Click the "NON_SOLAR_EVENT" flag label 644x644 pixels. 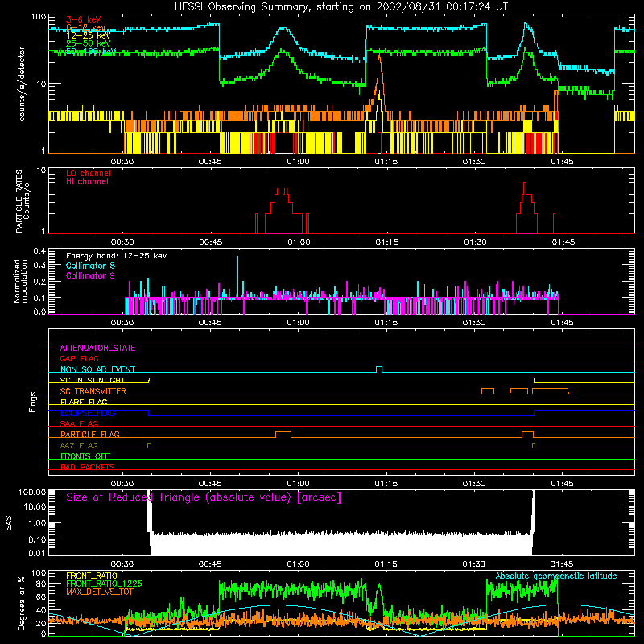click(x=97, y=369)
